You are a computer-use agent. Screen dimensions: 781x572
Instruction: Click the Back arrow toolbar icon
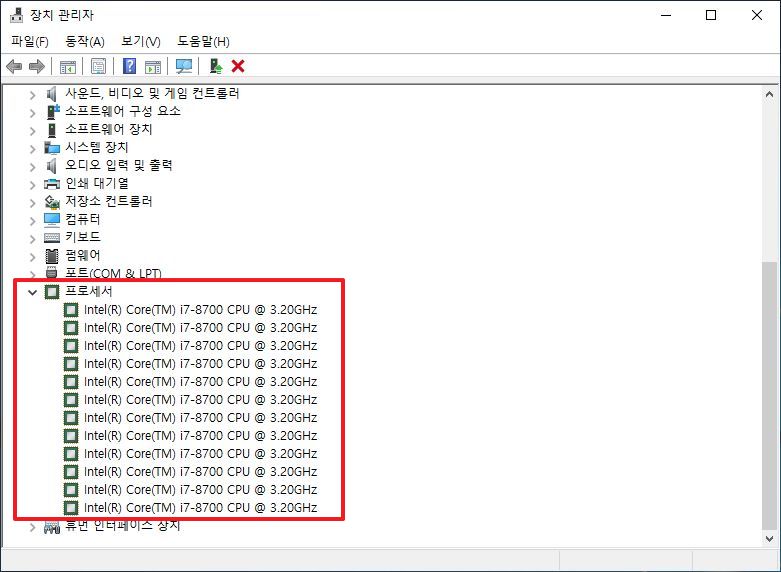pyautogui.click(x=14, y=66)
